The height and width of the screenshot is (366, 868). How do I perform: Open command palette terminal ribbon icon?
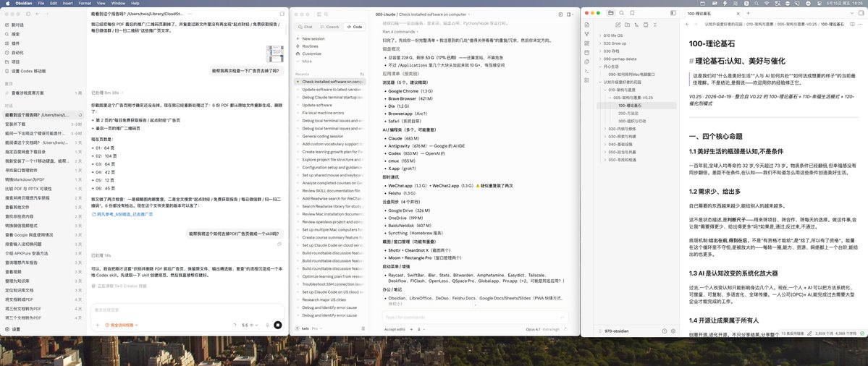pos(587,71)
